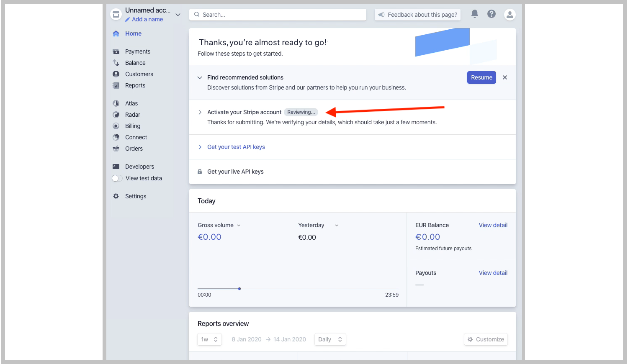This screenshot has height=364, width=628.
Task: Click the Connect icon
Action: click(x=116, y=137)
